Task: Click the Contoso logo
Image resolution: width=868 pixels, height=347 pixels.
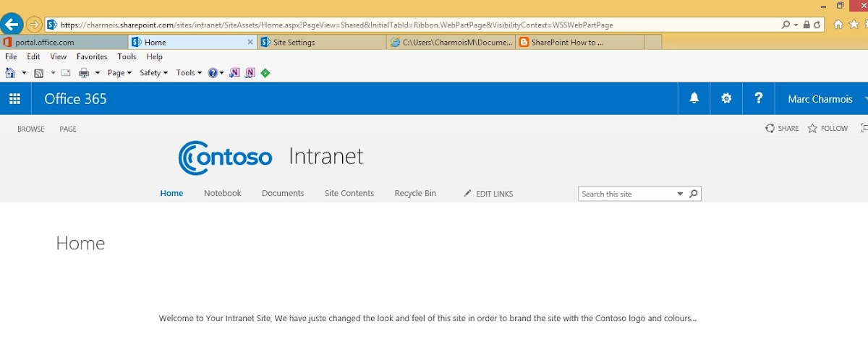Action: pos(226,157)
